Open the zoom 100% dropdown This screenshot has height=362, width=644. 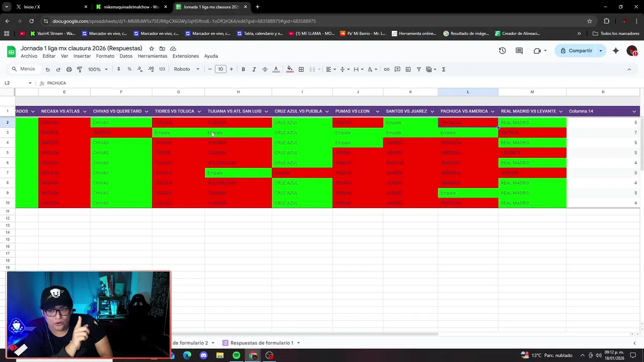point(98,69)
